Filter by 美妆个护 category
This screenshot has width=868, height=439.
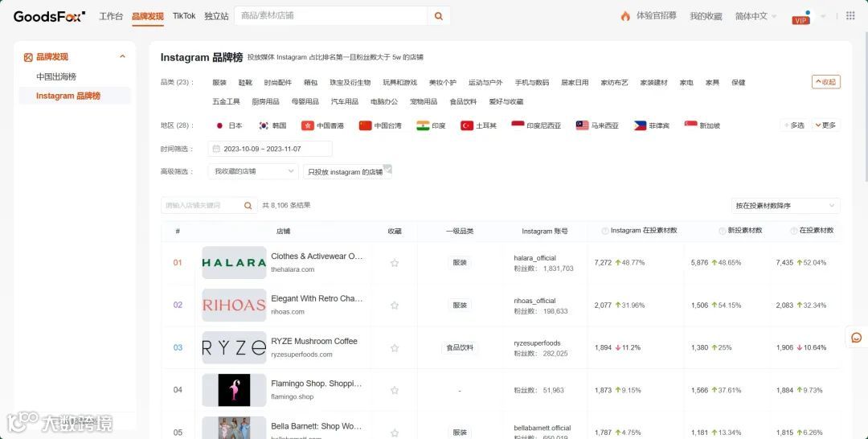(x=442, y=83)
